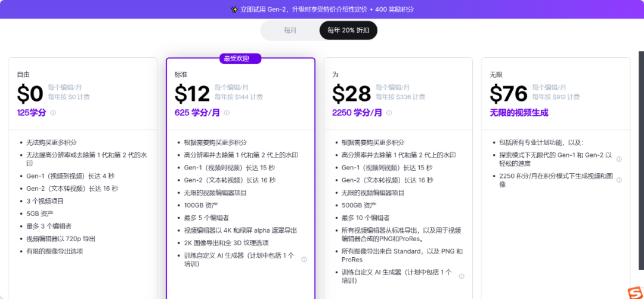Click info icon next to 125学分
Image resolution: width=644 pixels, height=299 pixels.
click(x=53, y=113)
